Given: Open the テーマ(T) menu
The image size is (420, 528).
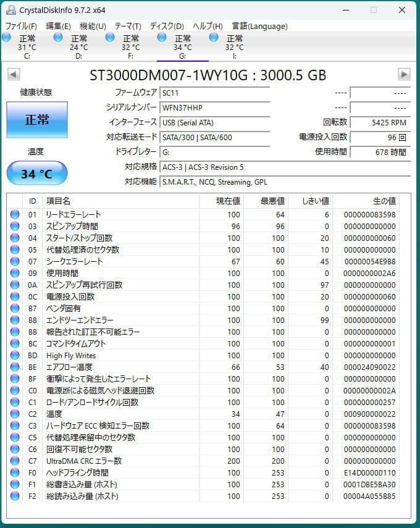Looking at the screenshot, I should 128,26.
